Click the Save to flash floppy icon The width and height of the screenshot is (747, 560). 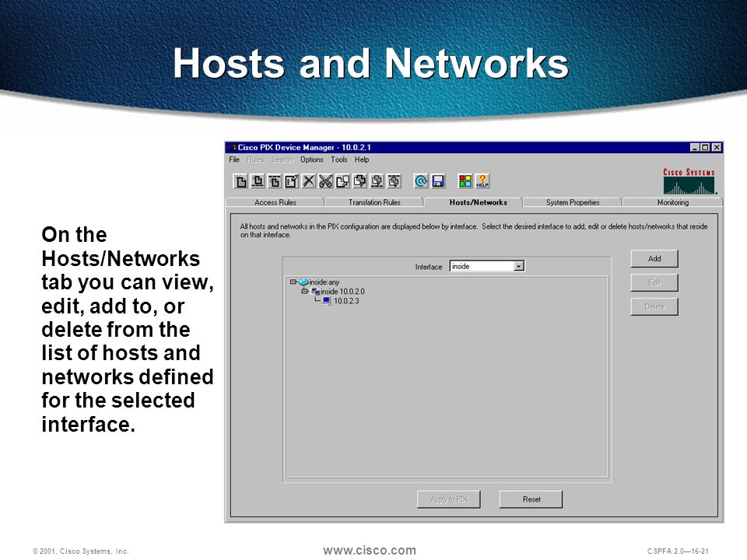[438, 181]
